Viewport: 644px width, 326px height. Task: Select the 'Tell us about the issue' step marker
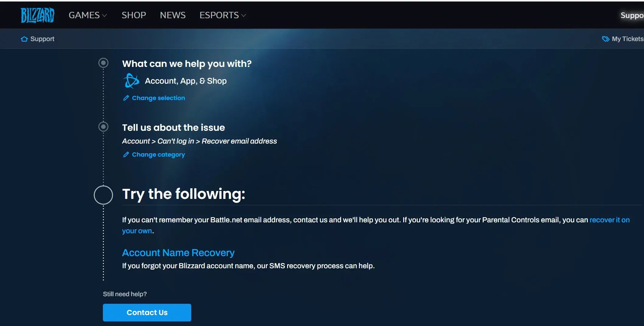pos(103,127)
